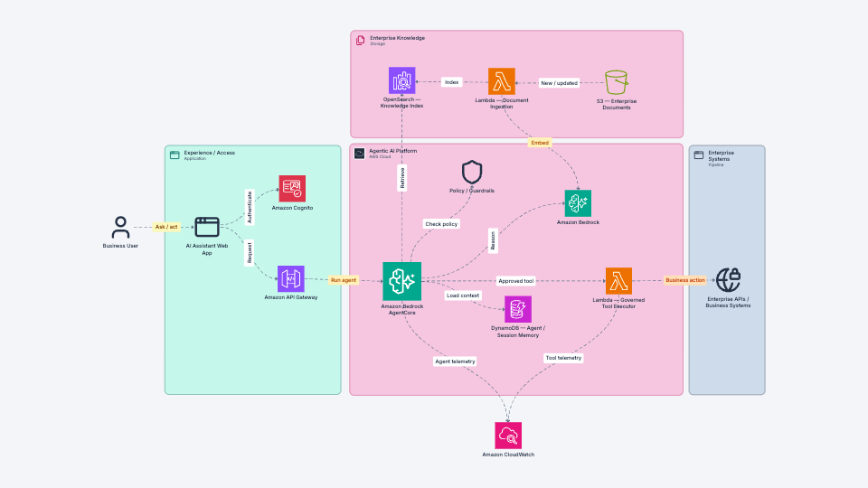The image size is (868, 488).
Task: Select the "Reason" edge label
Action: 493,240
